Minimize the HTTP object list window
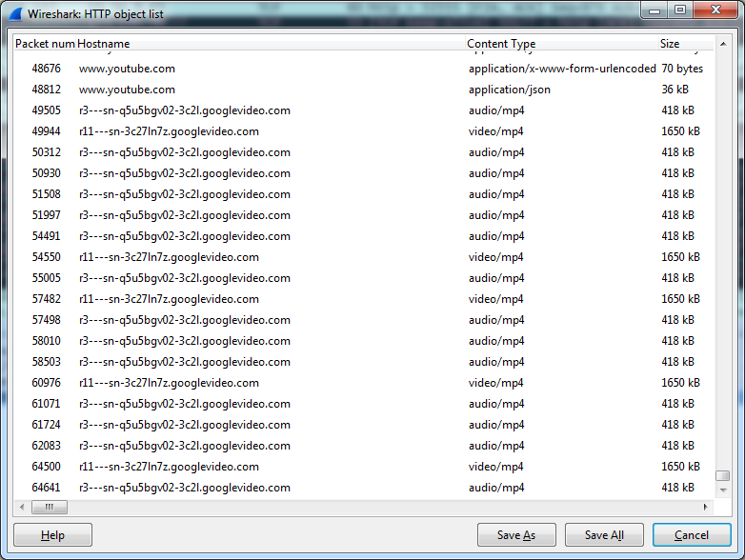The width and height of the screenshot is (745, 560). coord(654,10)
